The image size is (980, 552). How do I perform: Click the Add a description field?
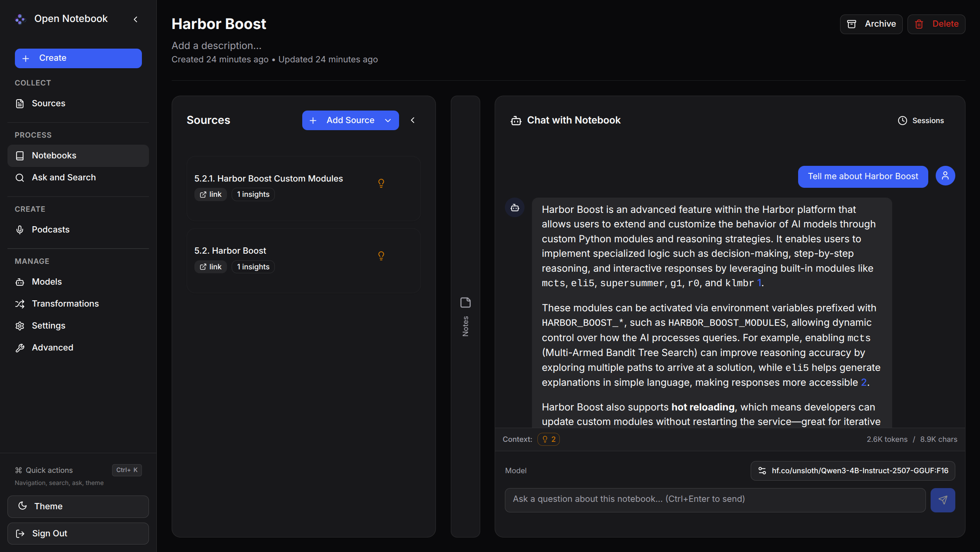pos(216,46)
